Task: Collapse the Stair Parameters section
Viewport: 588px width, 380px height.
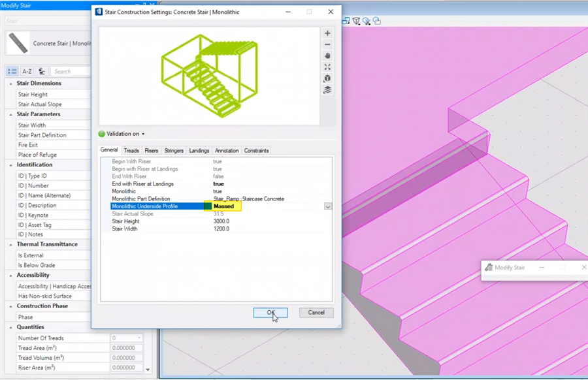Action: point(11,114)
